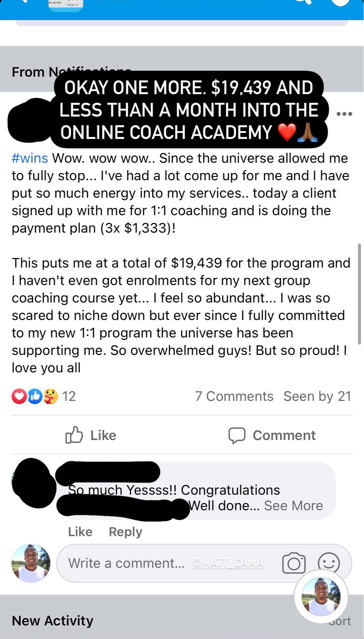This screenshot has width=364, height=639.
Task: Follow the #wins hashtag
Action: pos(30,158)
